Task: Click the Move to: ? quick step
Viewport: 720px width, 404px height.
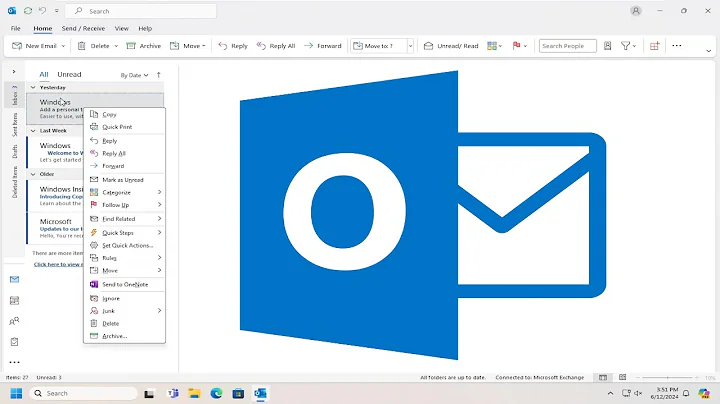Action: [x=379, y=46]
